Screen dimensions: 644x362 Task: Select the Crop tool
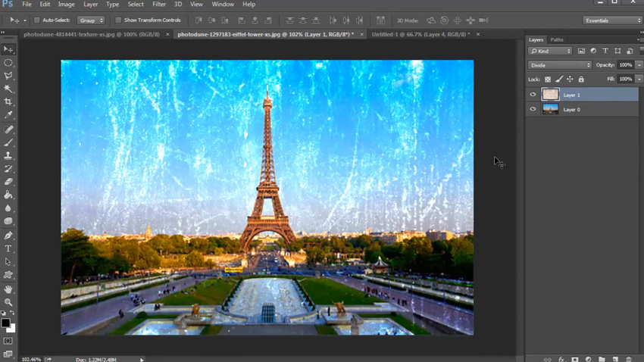(x=8, y=101)
